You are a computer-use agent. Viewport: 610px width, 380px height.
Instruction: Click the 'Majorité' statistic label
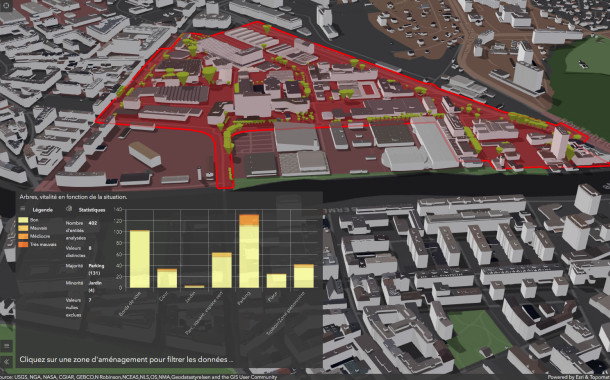74,266
